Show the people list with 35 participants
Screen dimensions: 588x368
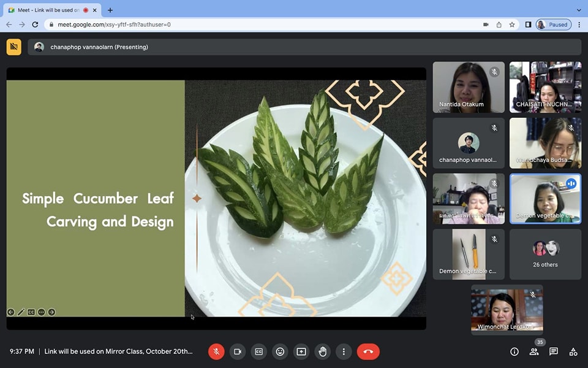[x=534, y=351]
